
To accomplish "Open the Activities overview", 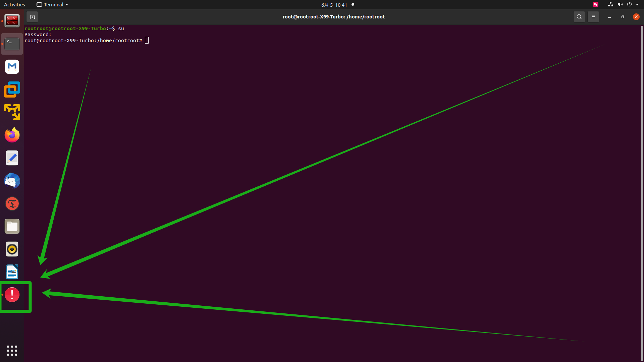I will [14, 5].
